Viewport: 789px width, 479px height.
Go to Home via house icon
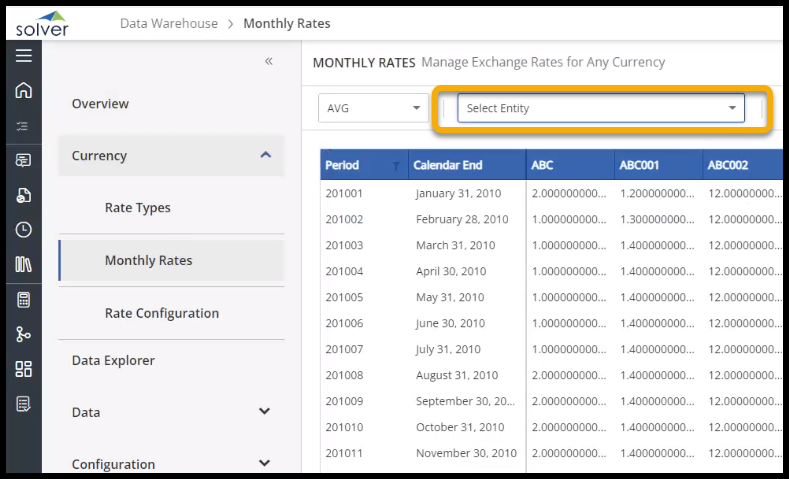click(23, 91)
